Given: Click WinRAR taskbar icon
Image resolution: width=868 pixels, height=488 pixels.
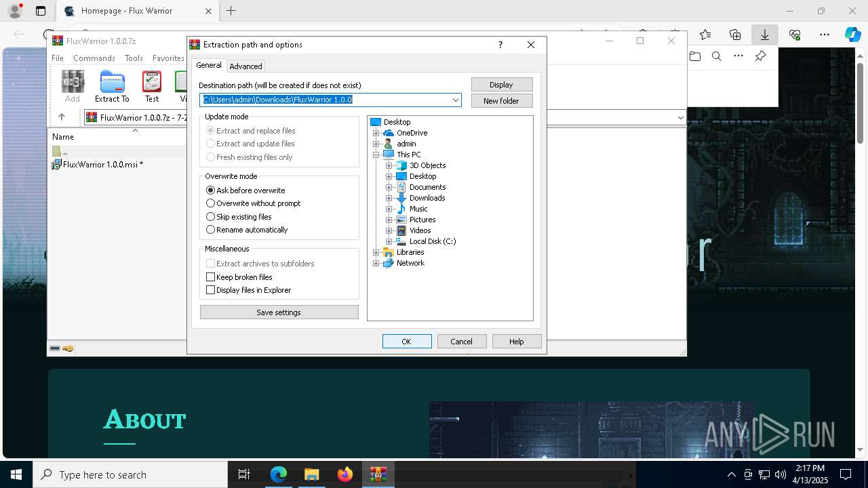Looking at the screenshot, I should [378, 474].
